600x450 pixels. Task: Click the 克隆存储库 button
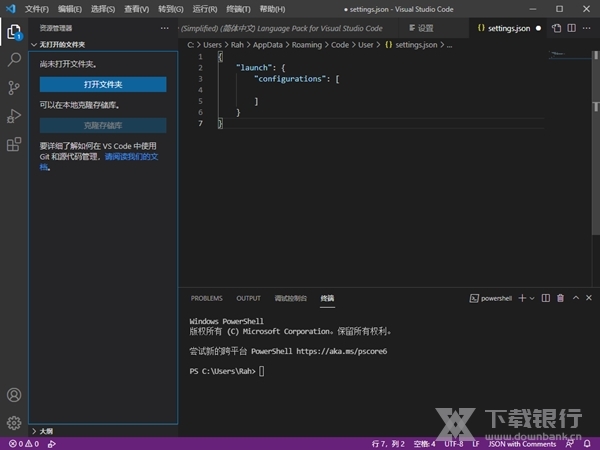point(103,125)
